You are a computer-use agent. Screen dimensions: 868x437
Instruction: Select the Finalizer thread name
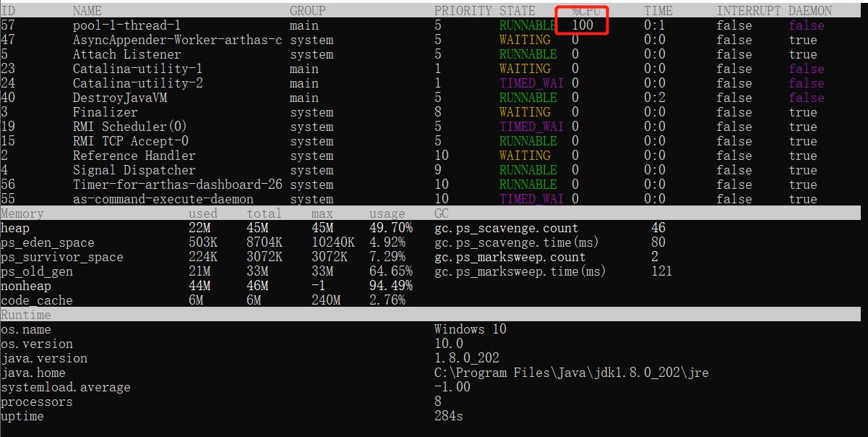pyautogui.click(x=106, y=112)
